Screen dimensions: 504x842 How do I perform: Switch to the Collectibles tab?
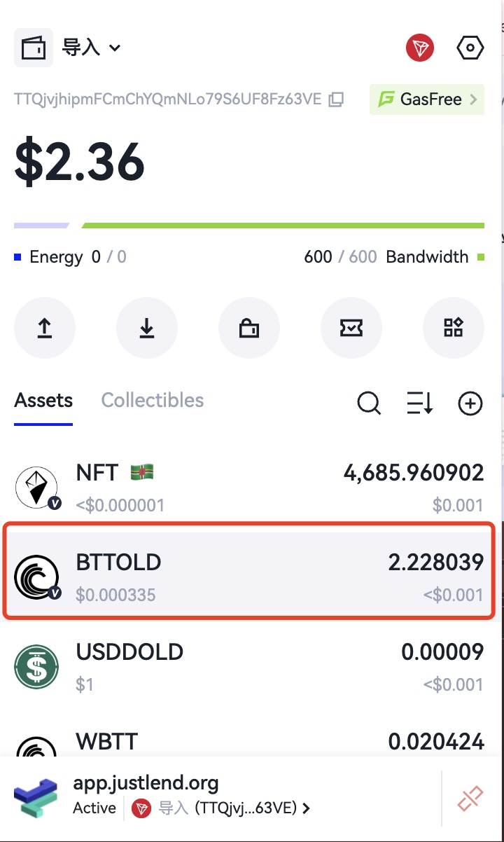click(153, 401)
